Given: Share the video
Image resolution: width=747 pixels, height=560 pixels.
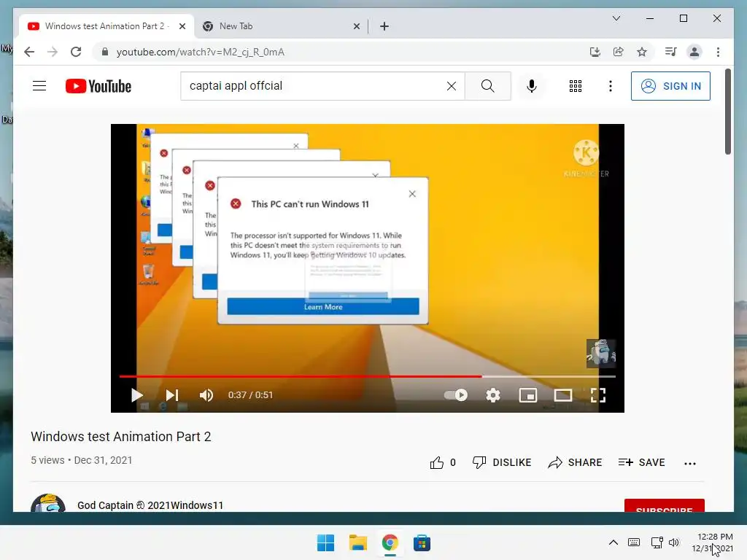Looking at the screenshot, I should coord(575,462).
